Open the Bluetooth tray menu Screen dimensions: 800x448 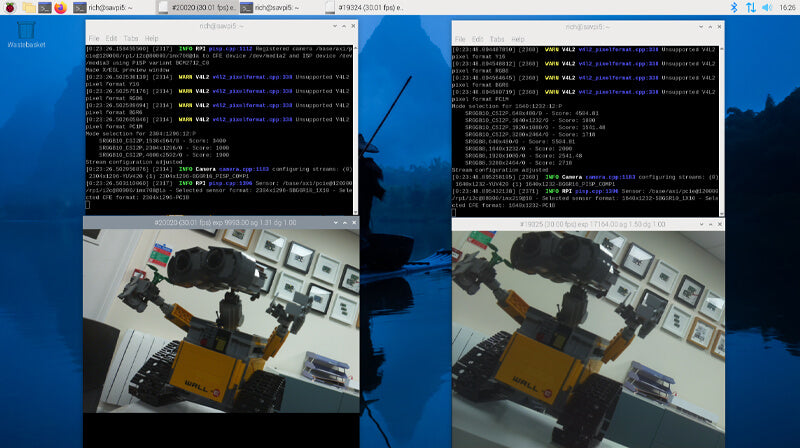(734, 7)
